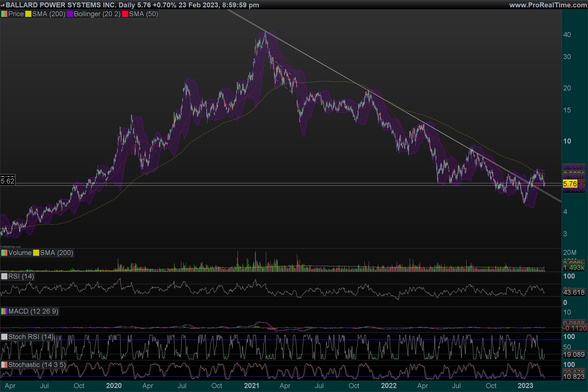Click the RSI (14) legend square icon

[x=4, y=276]
